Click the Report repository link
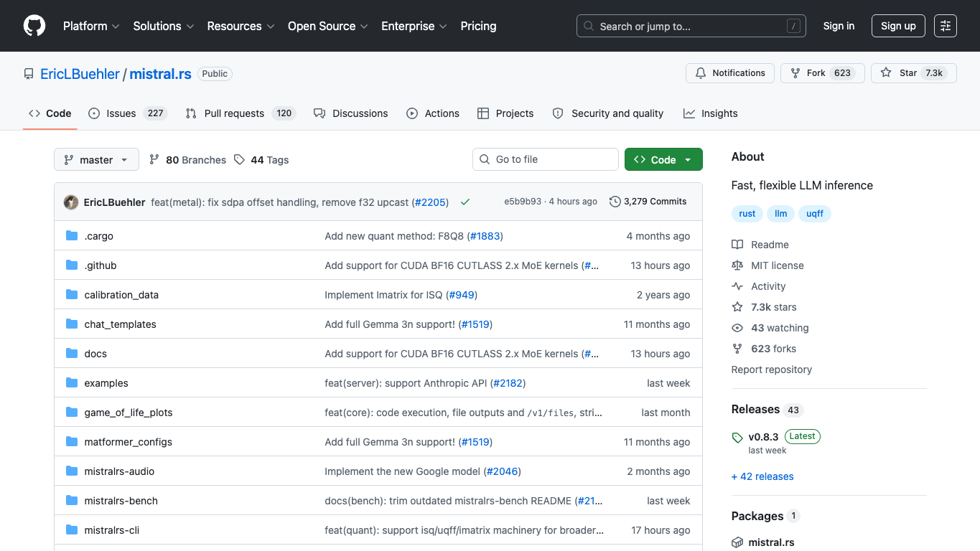 point(772,369)
